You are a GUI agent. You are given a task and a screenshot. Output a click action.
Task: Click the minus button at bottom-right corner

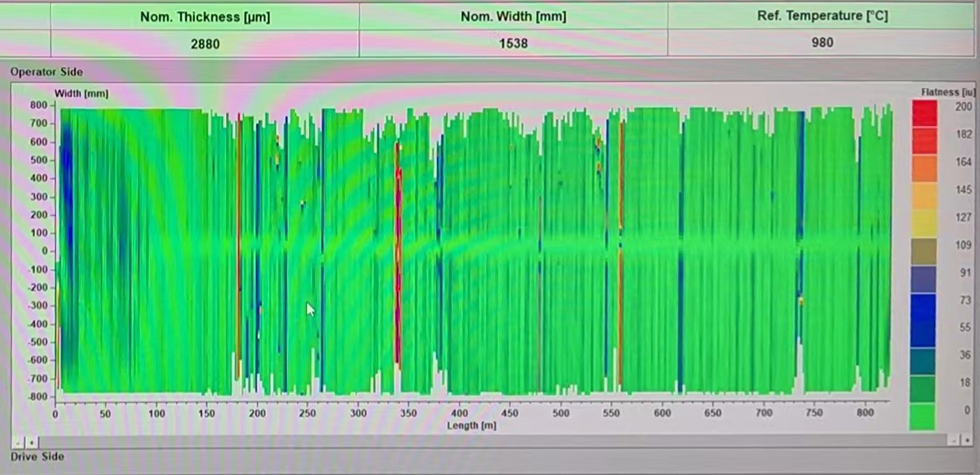(x=953, y=440)
